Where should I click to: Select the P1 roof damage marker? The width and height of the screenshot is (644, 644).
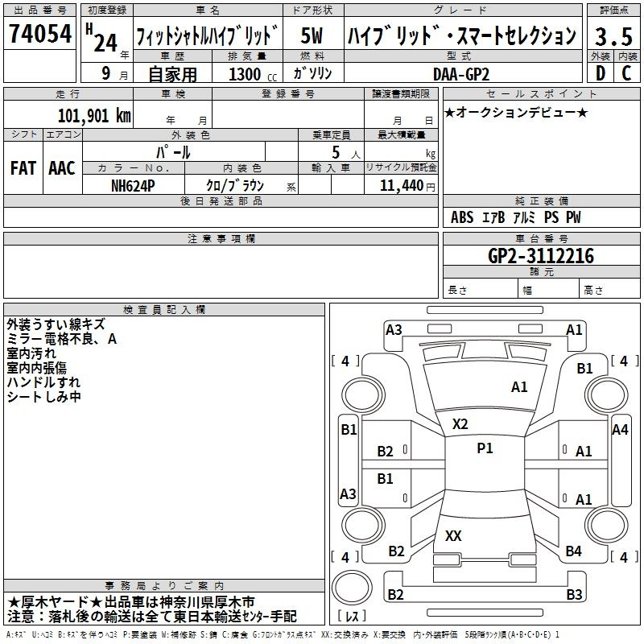coord(485,448)
